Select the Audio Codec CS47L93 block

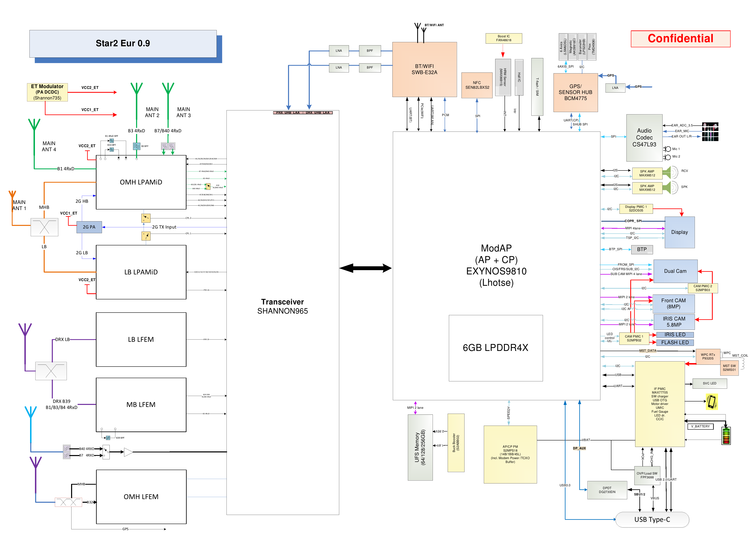pos(644,138)
